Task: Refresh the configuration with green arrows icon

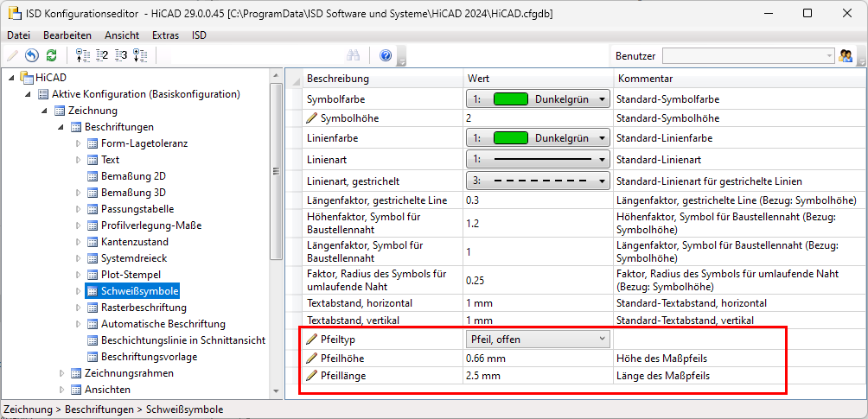Action: coord(52,55)
